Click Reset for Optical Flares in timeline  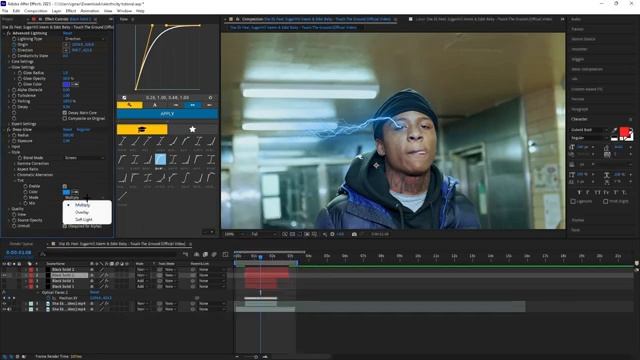pyautogui.click(x=94, y=292)
